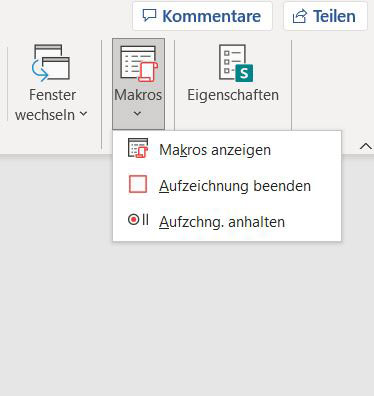Image resolution: width=374 pixels, height=396 pixels.
Task: Click the record-pause icon for Aufzchng. anhalten
Action: [x=138, y=220]
